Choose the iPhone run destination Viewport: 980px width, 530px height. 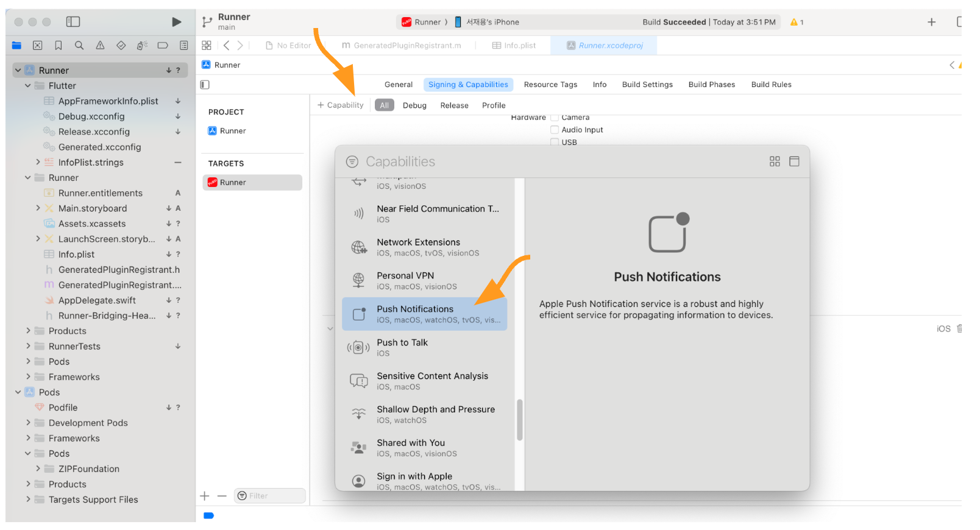click(487, 22)
